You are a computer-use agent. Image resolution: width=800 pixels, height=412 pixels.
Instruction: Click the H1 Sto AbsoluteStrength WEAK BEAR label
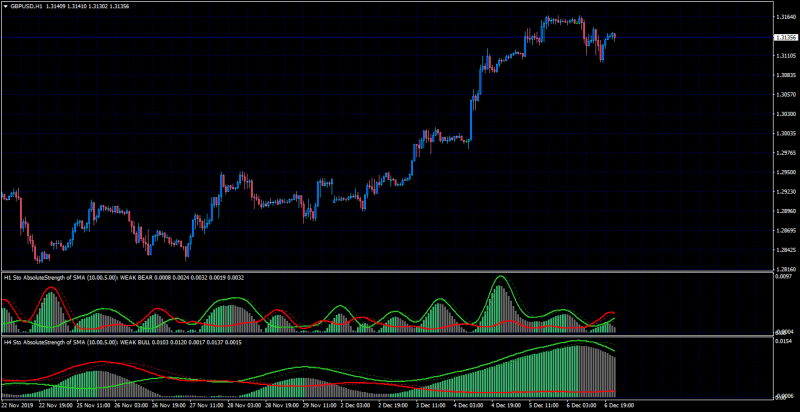[123, 278]
